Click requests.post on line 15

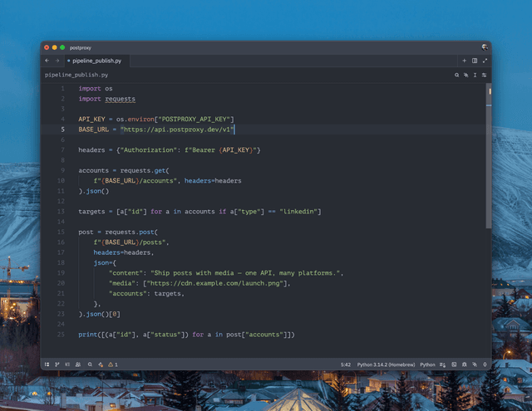(130, 232)
